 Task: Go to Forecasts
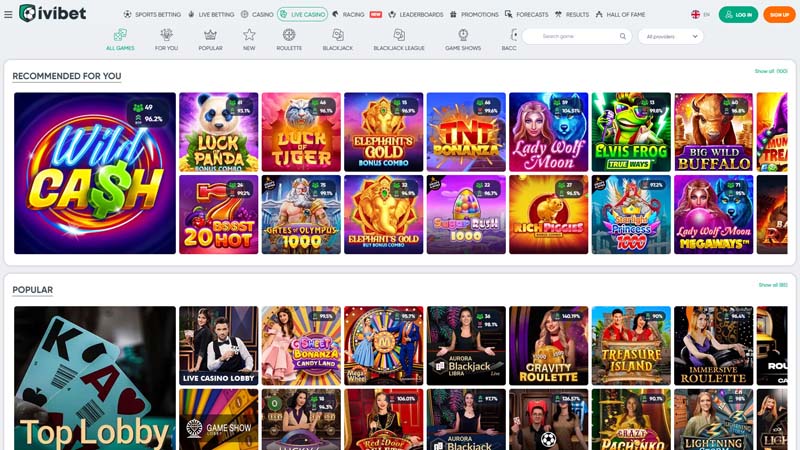[527, 14]
